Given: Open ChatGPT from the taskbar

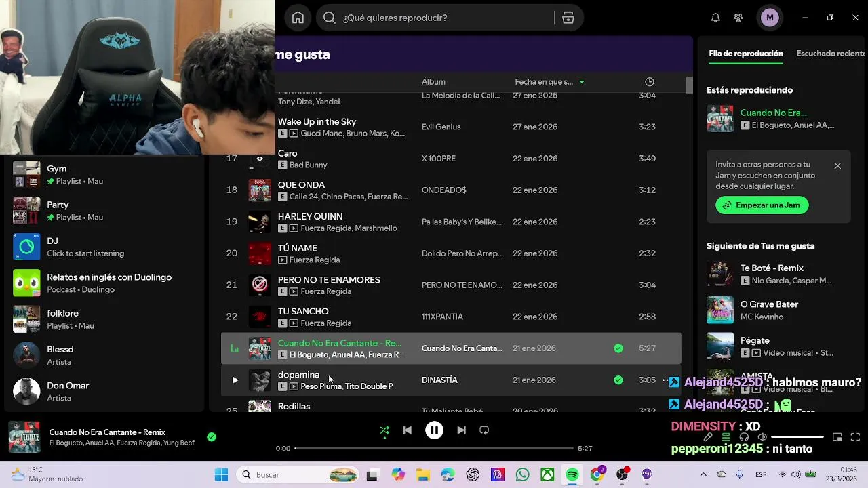Looking at the screenshot, I should tap(473, 475).
